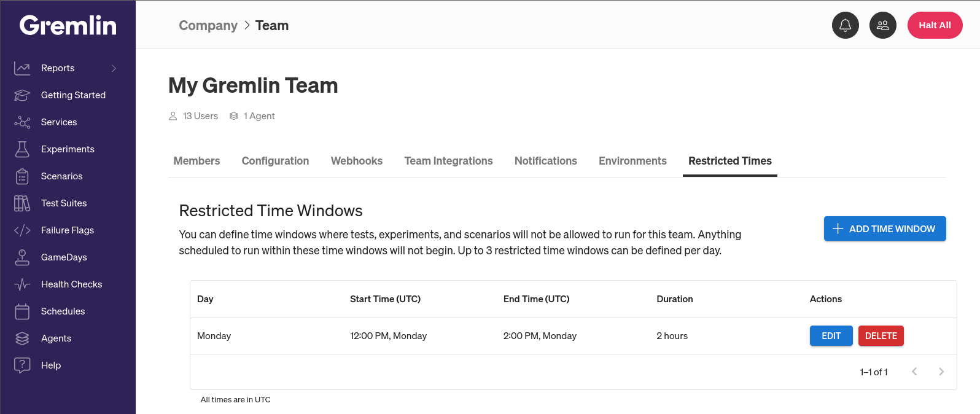
Task: Open Experiments from sidebar
Action: pyautogui.click(x=68, y=149)
